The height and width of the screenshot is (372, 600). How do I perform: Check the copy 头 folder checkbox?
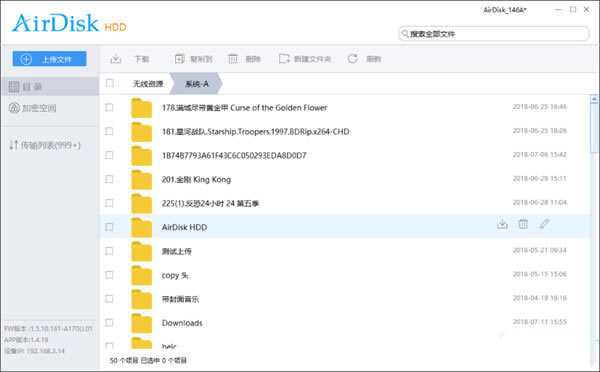pos(109,275)
